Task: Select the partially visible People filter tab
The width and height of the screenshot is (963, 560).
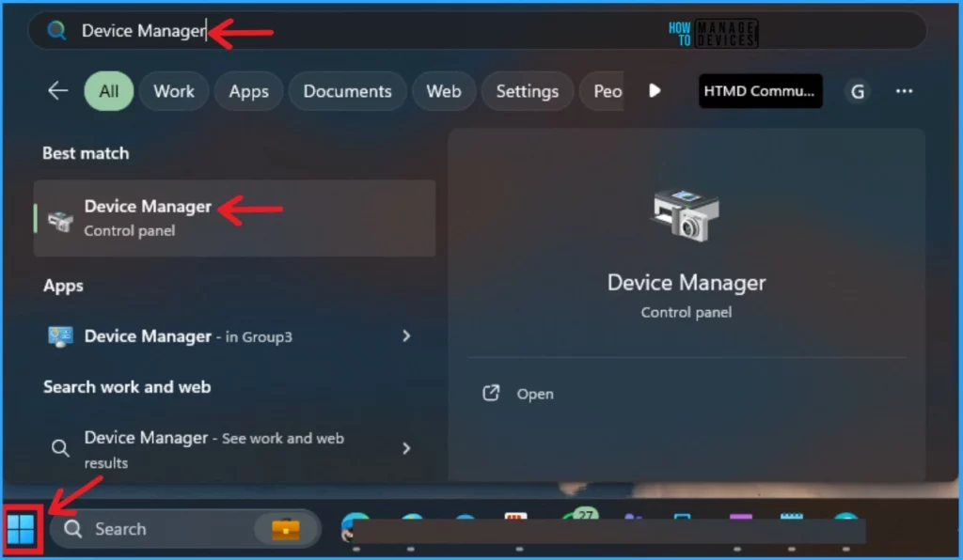Action: pyautogui.click(x=603, y=91)
